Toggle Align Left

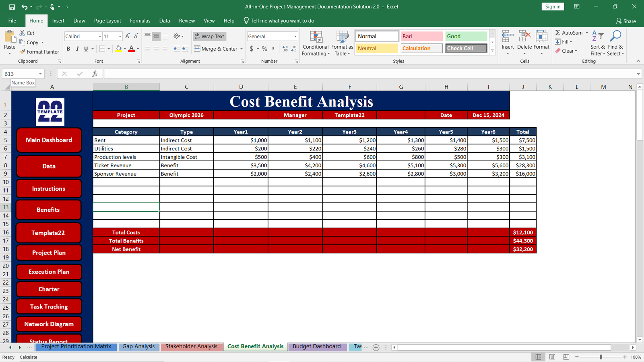click(147, 49)
